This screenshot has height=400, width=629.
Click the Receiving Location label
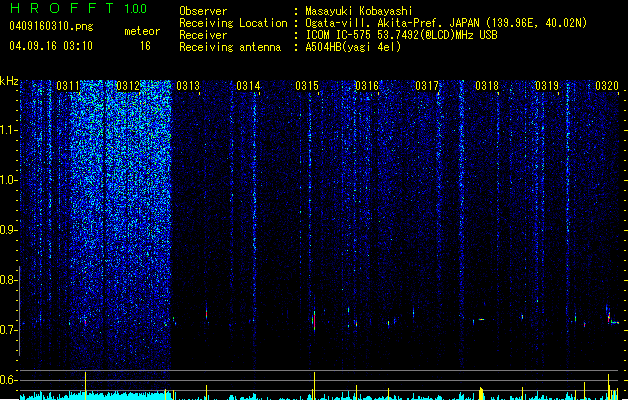tap(233, 23)
